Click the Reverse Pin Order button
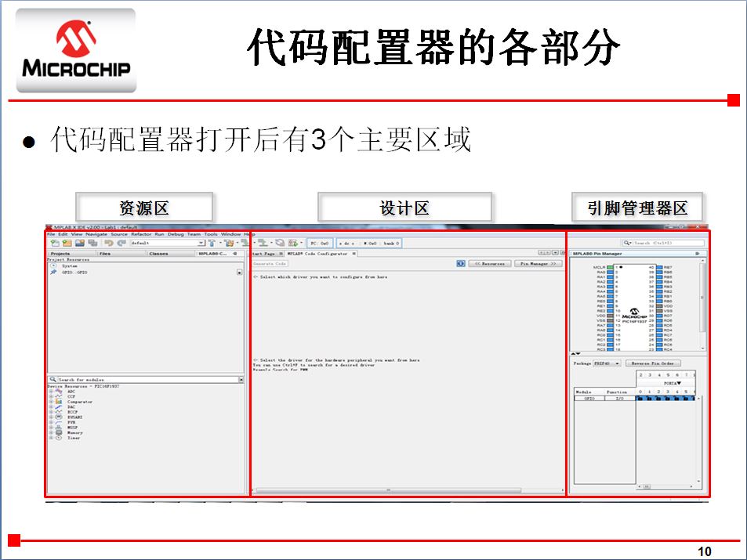This screenshot has height=560, width=747. click(653, 363)
